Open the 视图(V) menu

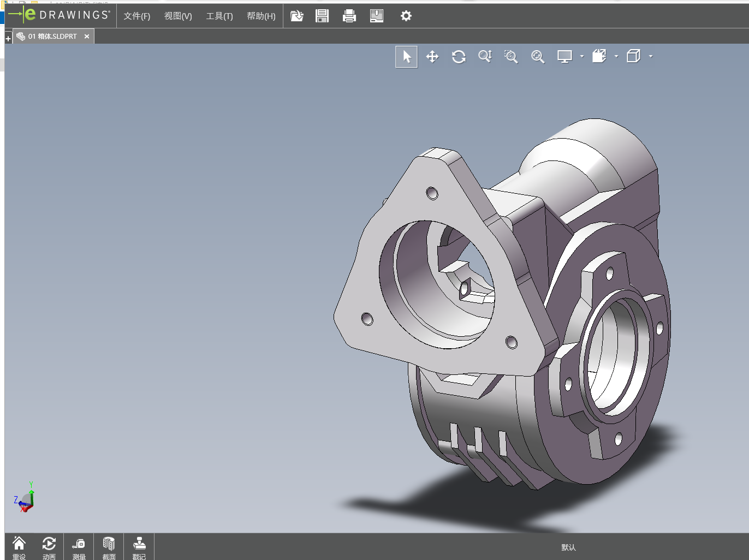point(178,16)
